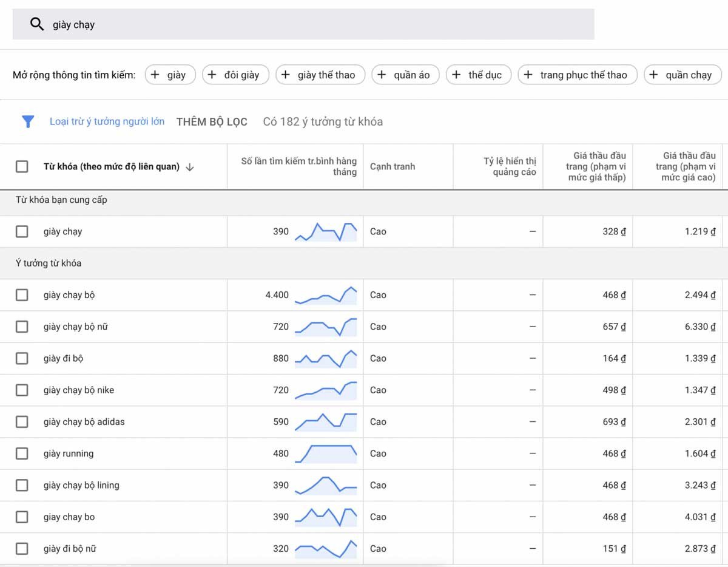Sort by Cạnh tranh column header
This screenshot has width=728, height=567.
(x=392, y=166)
